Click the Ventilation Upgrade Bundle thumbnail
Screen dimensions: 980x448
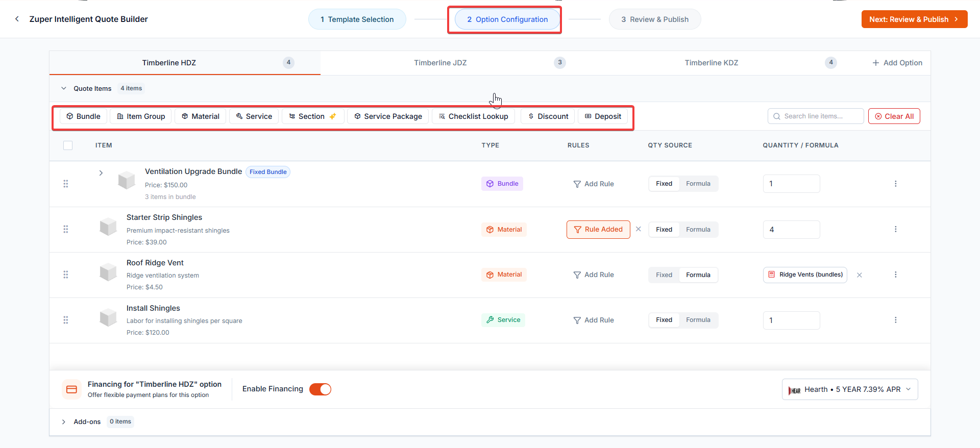click(127, 181)
